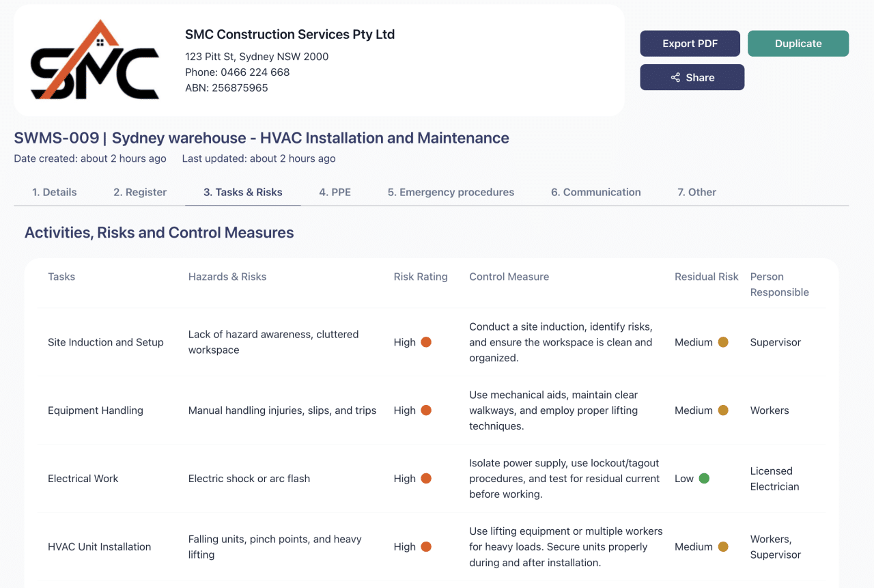Share the SWMS document
Viewport: 874px width, 588px height.
pyautogui.click(x=692, y=77)
